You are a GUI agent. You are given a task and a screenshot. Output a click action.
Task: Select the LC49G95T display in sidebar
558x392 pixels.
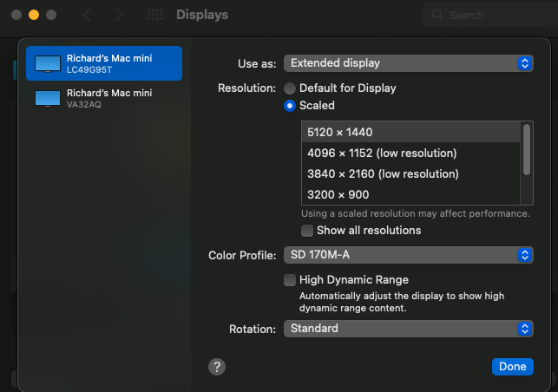104,63
